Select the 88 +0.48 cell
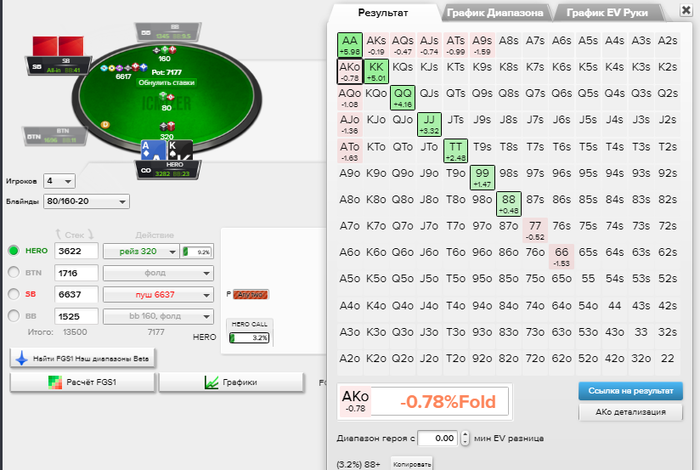Screen dimensions: 700x470 [x=508, y=204]
